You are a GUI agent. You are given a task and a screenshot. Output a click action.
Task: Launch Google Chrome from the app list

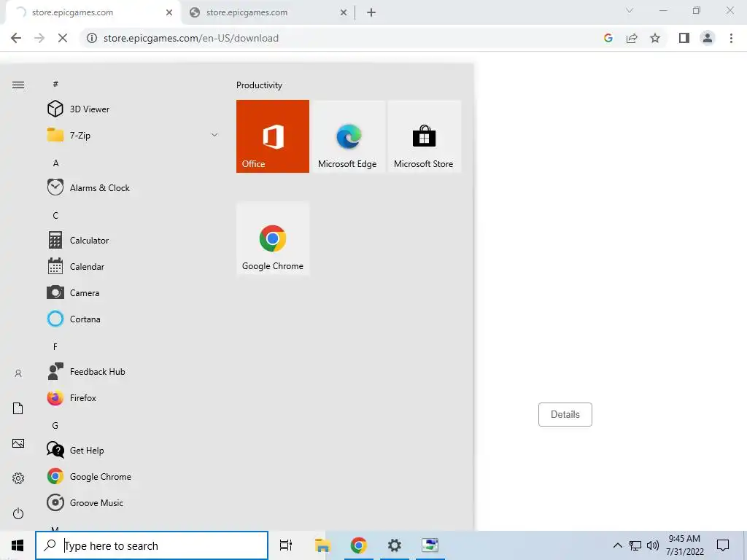[x=133, y=477]
